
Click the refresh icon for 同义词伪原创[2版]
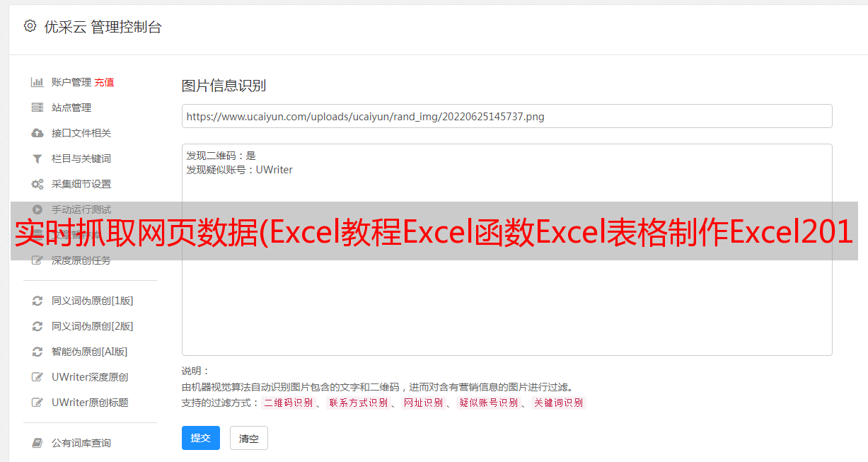37,326
